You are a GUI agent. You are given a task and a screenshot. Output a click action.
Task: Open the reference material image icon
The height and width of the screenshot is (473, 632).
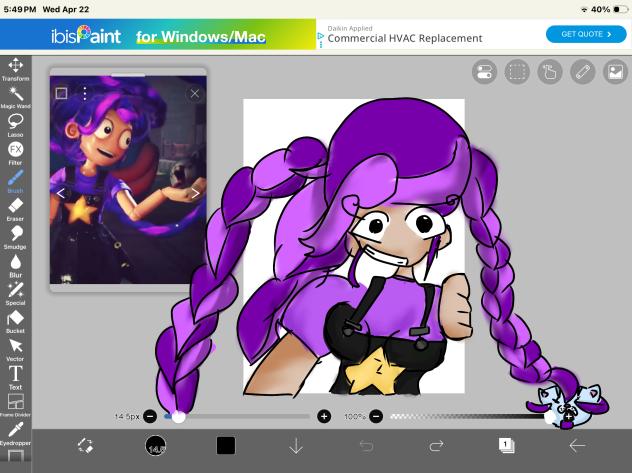coord(615,72)
